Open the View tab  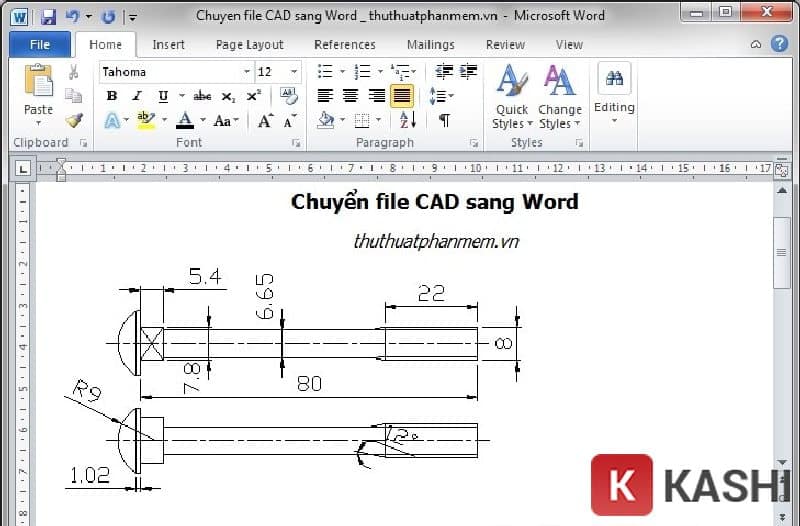569,45
